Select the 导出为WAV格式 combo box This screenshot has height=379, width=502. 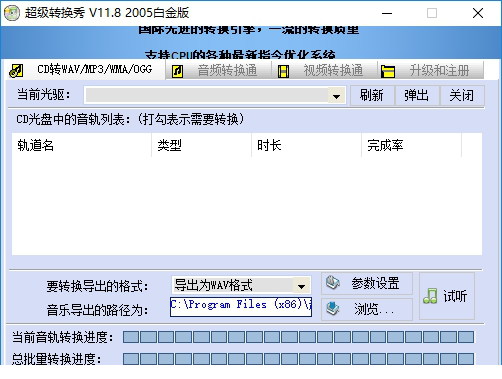point(241,286)
